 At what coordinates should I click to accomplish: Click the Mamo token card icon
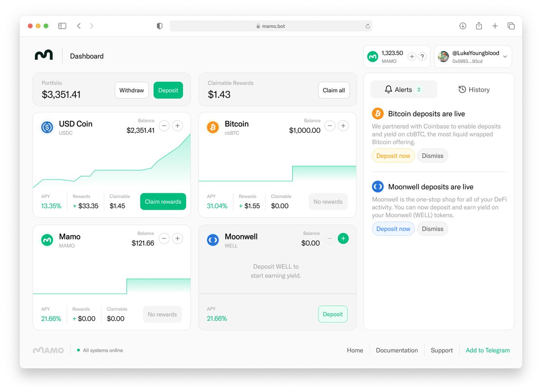pyautogui.click(x=47, y=240)
